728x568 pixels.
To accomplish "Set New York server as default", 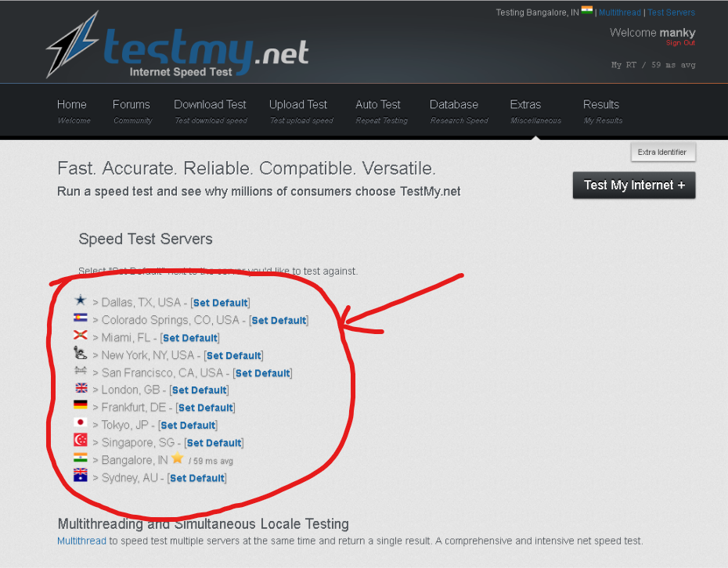I will pyautogui.click(x=233, y=355).
